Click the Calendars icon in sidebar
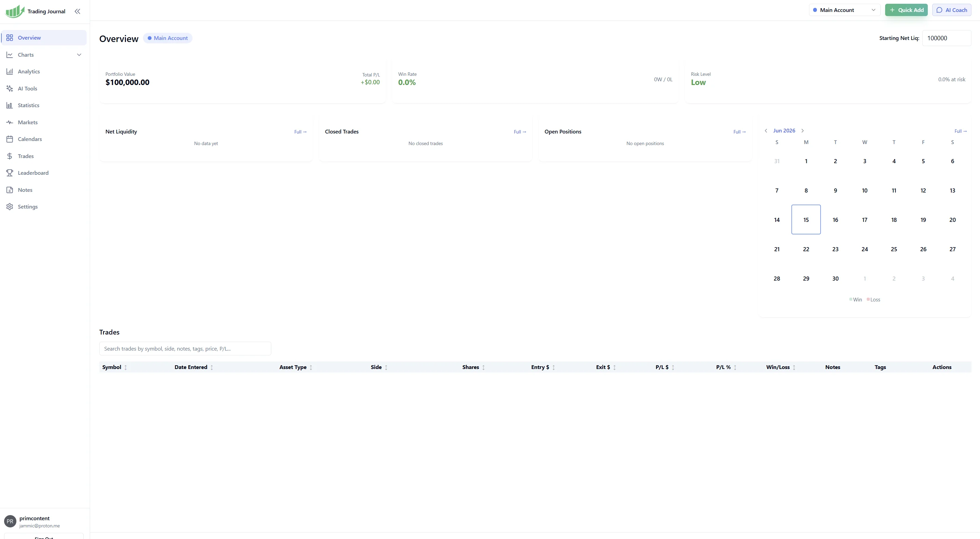 [x=10, y=139]
